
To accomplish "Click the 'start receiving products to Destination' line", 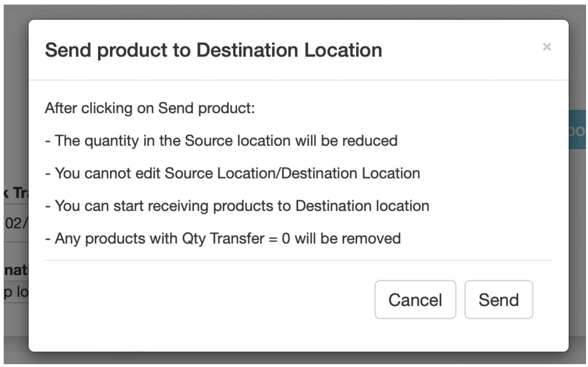I will point(237,206).
